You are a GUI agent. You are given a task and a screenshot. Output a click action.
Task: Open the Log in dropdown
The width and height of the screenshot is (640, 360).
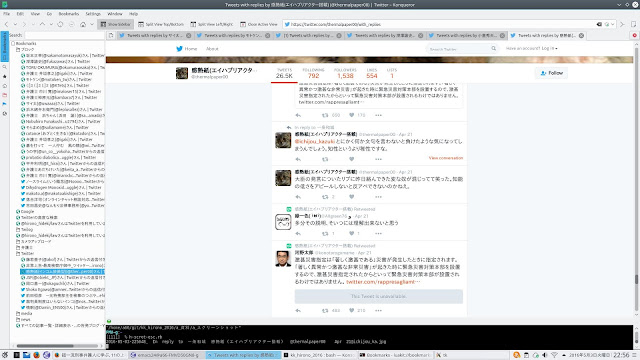point(531,48)
